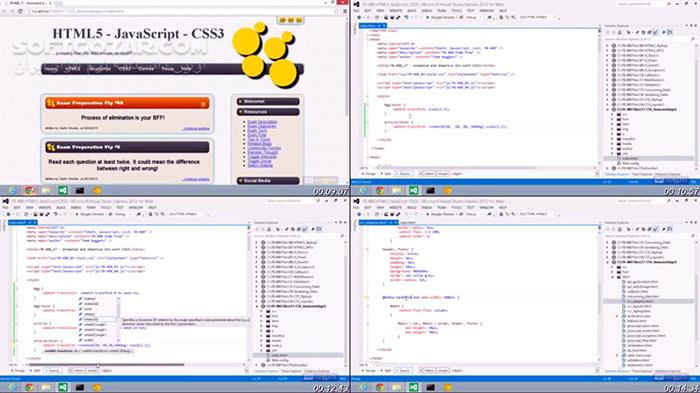Click Google Chrome run button in top-right frame toolbar
The height and width of the screenshot is (393, 700).
coord(441,17)
